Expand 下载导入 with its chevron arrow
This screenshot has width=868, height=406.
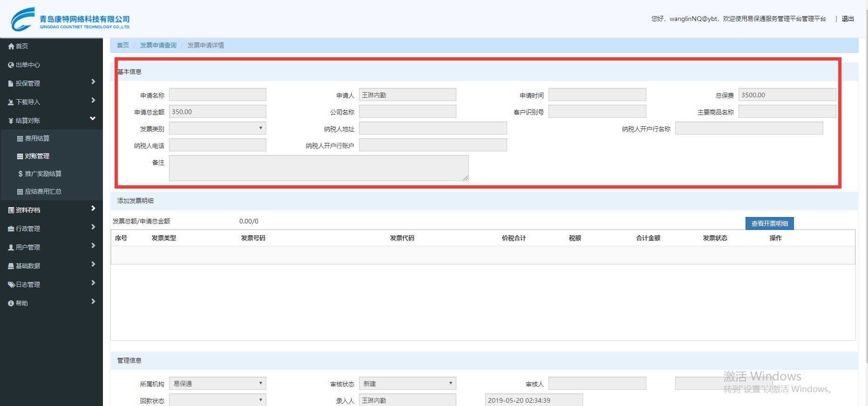point(93,101)
